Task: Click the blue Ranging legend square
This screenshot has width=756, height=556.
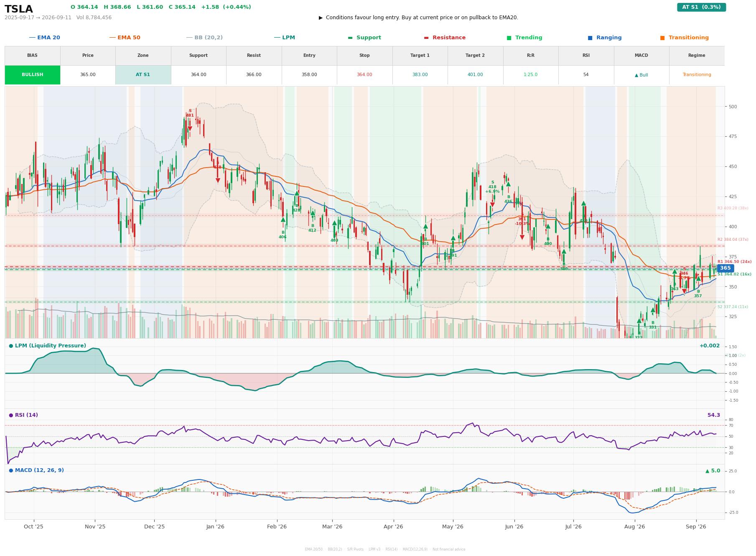Action: point(590,38)
